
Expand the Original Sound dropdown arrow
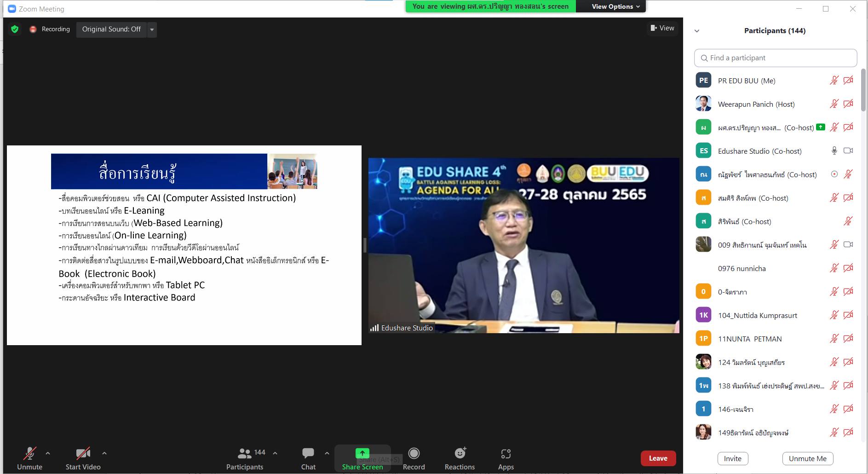coord(152,29)
